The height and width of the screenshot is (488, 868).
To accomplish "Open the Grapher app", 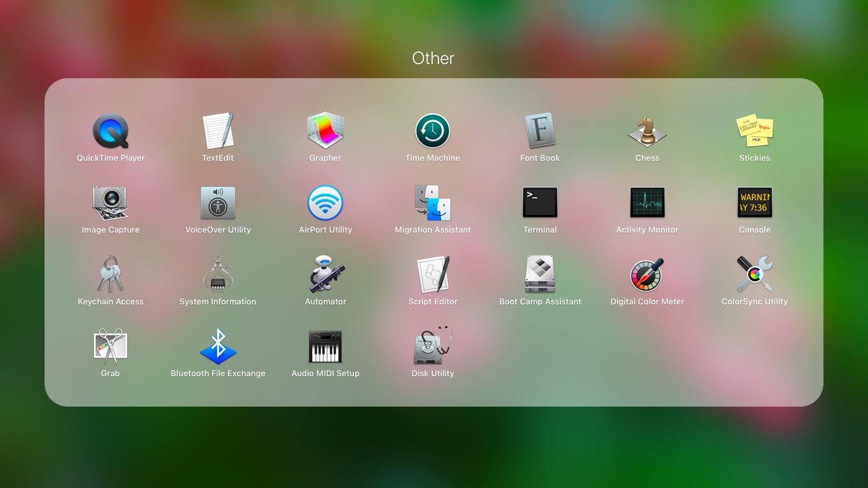I will click(325, 131).
